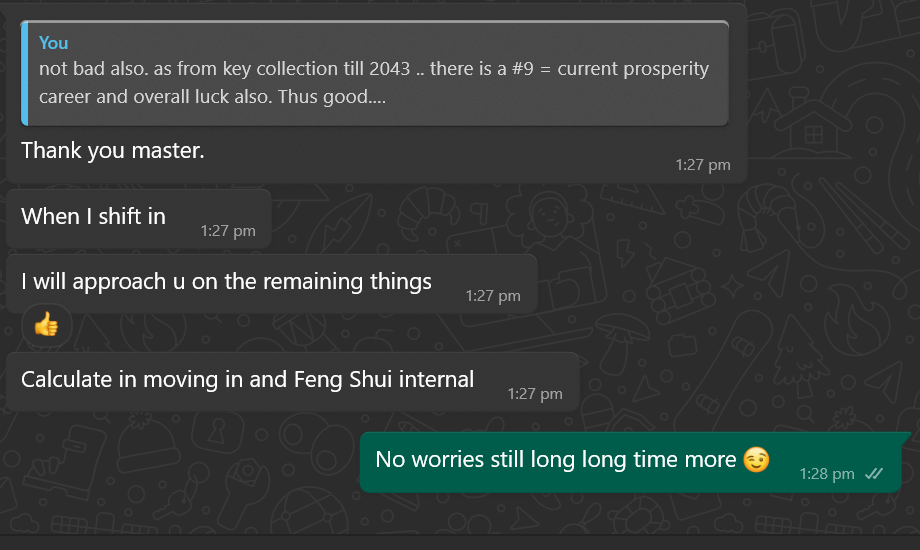
Task: Click the 'You' sender name in quote
Action: [x=53, y=43]
